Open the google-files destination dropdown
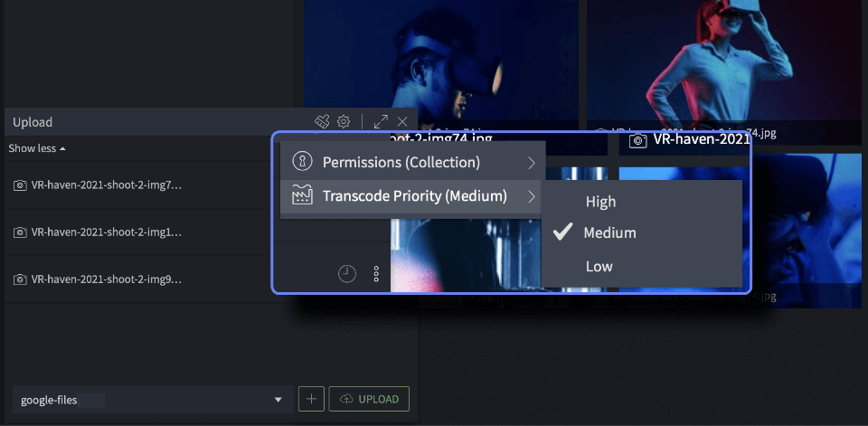The image size is (868, 426). coord(153,400)
